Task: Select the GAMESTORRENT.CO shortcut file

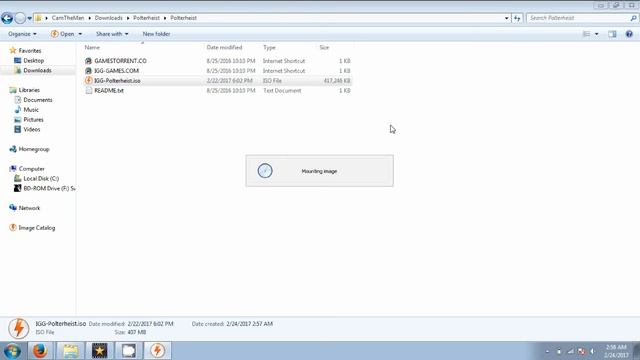Action: coord(120,61)
